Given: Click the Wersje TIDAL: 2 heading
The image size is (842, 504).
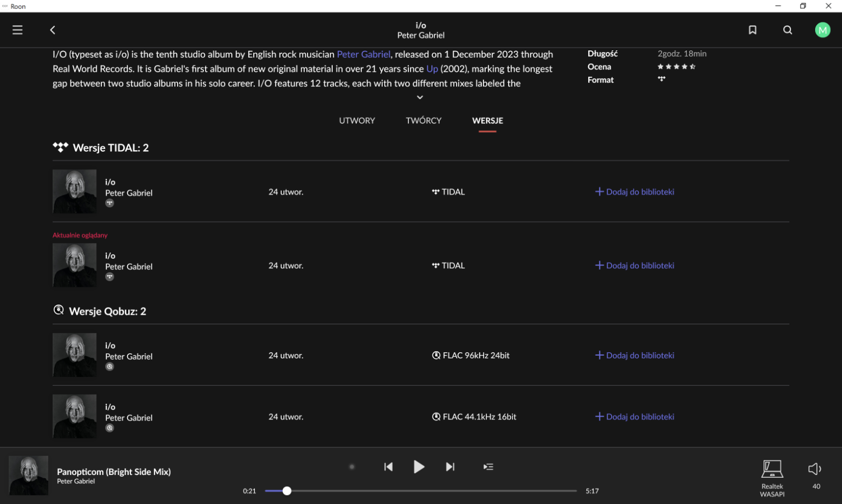Looking at the screenshot, I should point(111,148).
